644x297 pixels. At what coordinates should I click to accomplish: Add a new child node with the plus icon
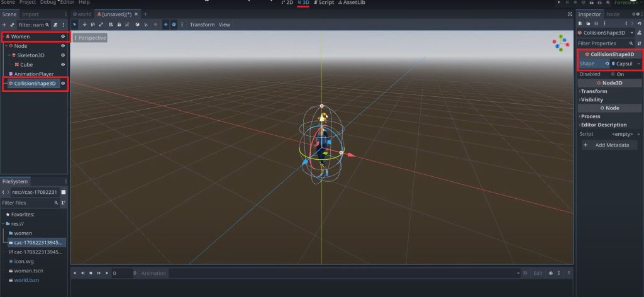4,25
